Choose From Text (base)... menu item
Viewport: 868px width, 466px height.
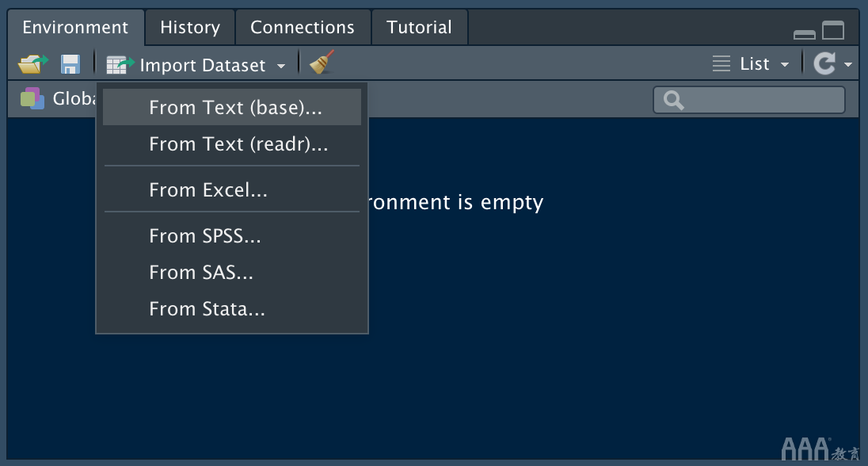click(235, 107)
